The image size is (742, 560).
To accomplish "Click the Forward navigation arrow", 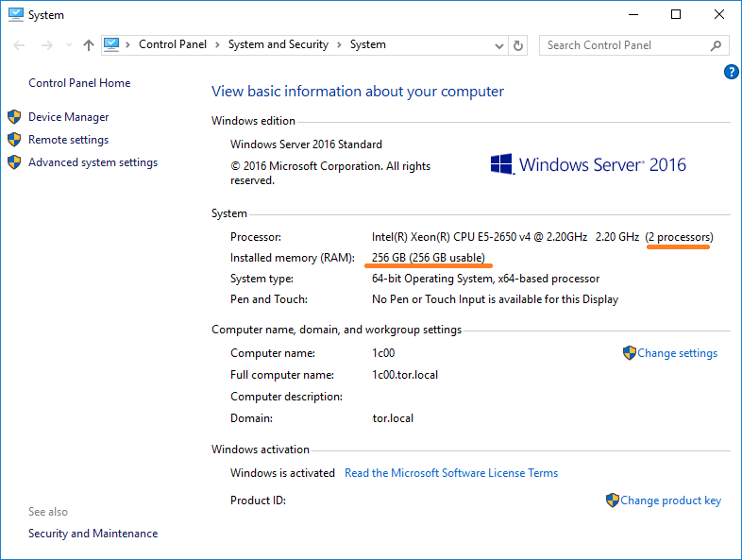I will 47,45.
